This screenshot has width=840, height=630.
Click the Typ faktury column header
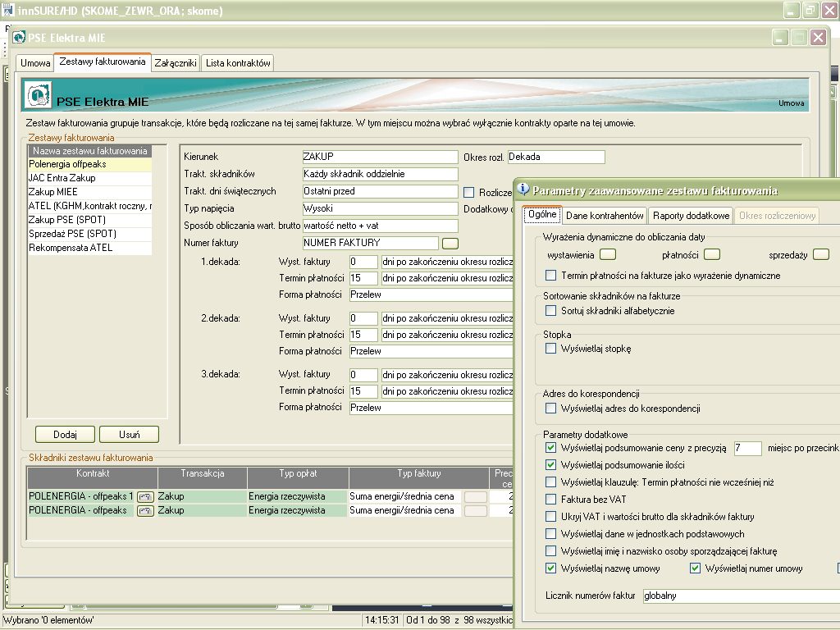[x=419, y=478]
